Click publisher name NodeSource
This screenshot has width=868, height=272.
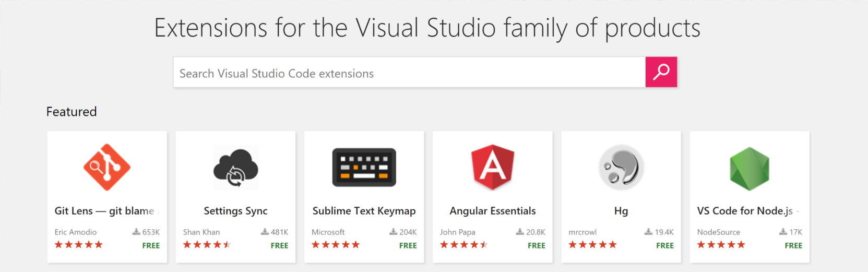pos(719,232)
